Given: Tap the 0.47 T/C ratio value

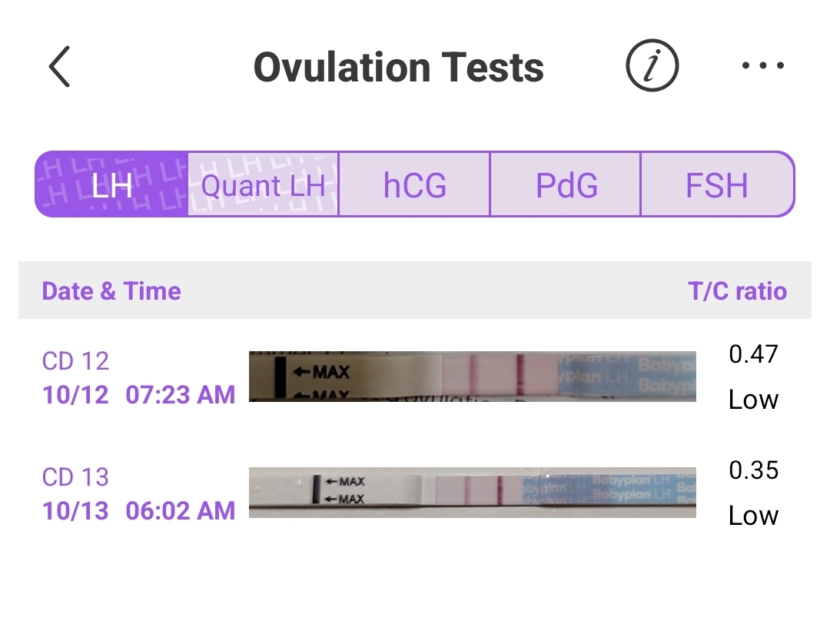Looking at the screenshot, I should coord(753,354).
